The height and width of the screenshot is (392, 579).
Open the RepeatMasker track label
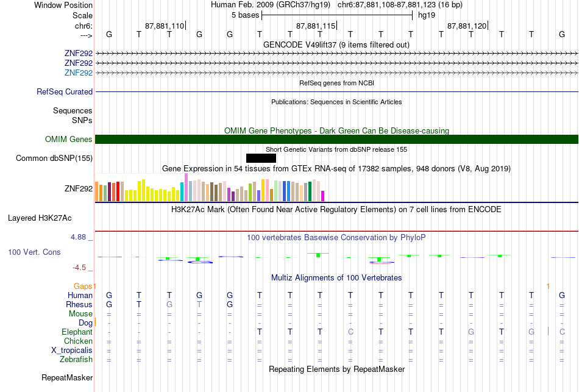(67, 377)
